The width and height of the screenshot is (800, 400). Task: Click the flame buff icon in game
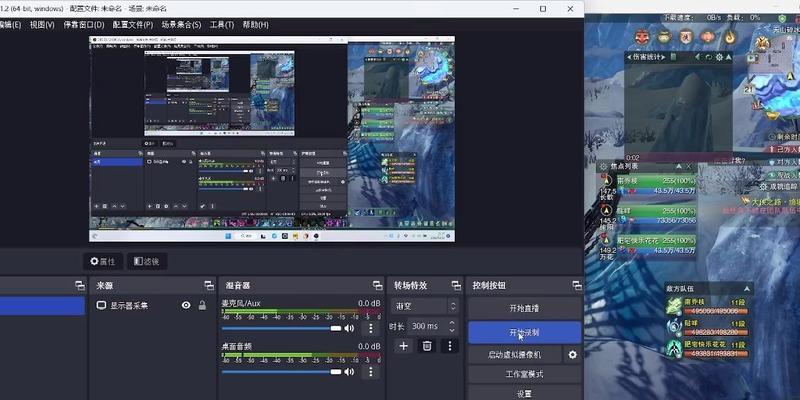point(731,36)
